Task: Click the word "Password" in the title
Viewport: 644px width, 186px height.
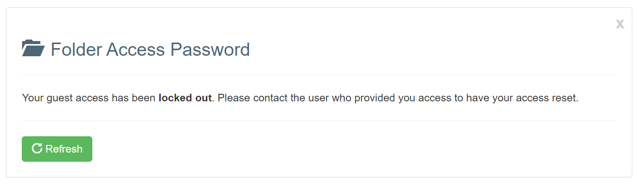Action: [210, 49]
